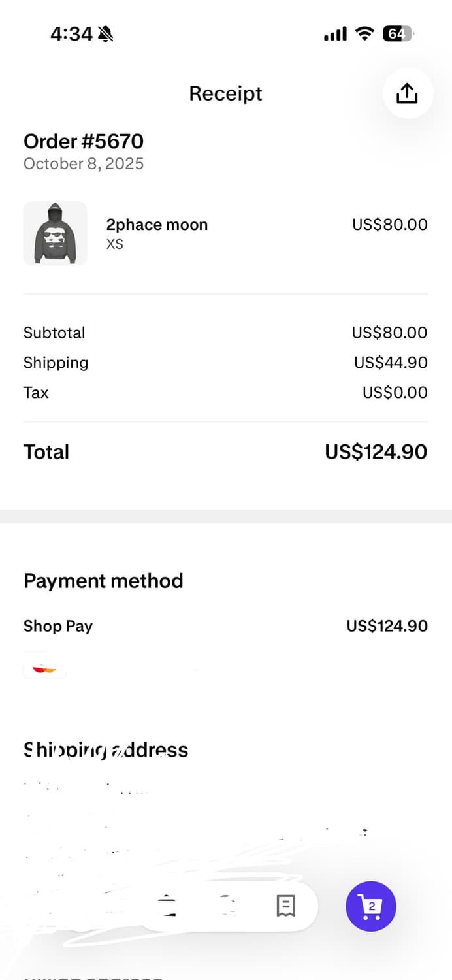Viewport: 452px width, 980px height.
Task: Tap the receipt icon in bottom navigation
Action: (x=285, y=906)
